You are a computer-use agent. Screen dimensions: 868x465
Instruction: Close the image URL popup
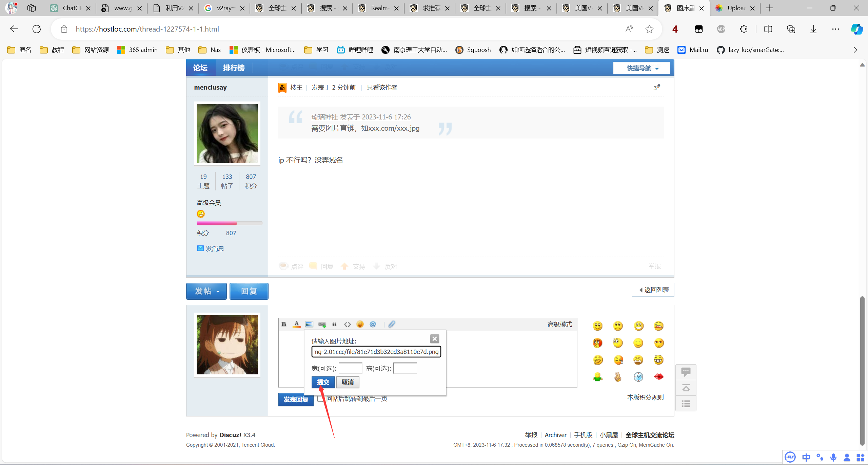pos(434,338)
